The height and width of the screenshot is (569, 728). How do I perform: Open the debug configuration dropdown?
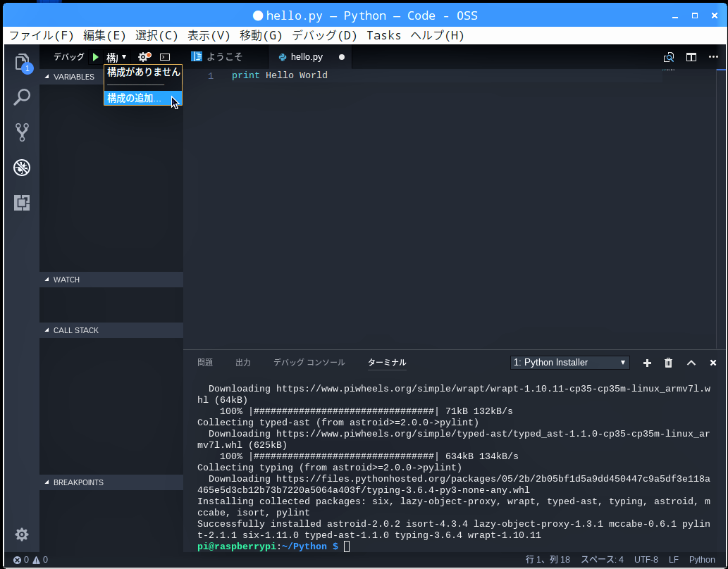click(116, 57)
